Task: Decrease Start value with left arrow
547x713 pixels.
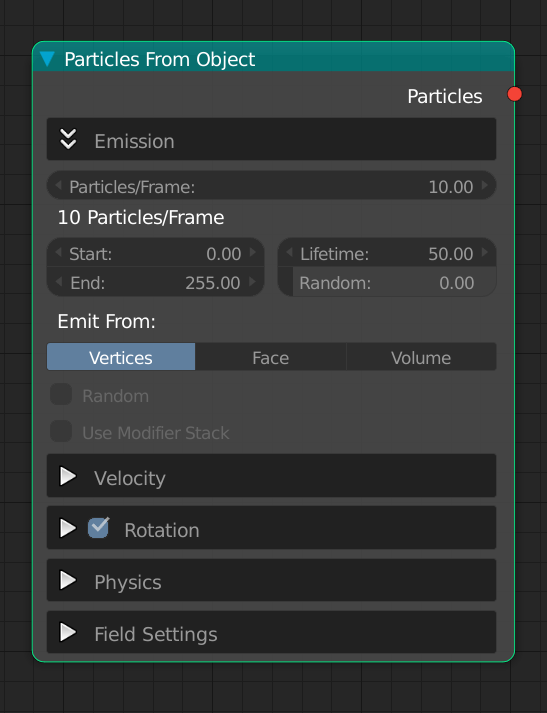Action: click(x=58, y=252)
